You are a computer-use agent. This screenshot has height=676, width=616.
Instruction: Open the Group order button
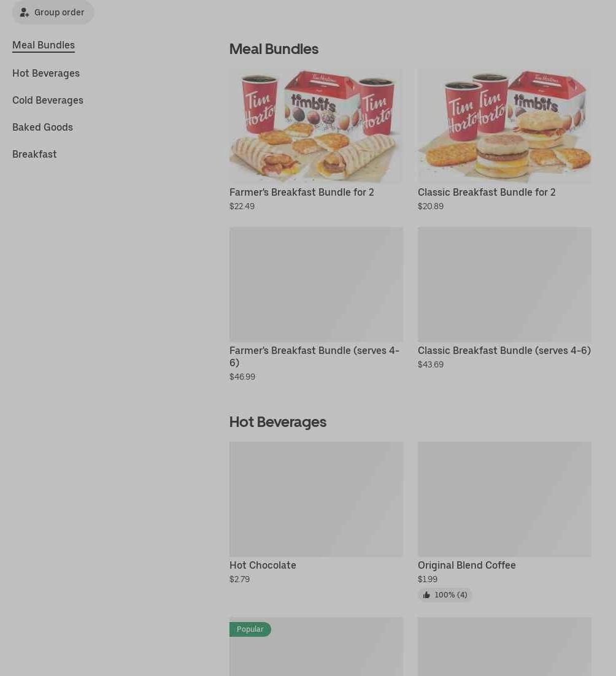(x=53, y=12)
